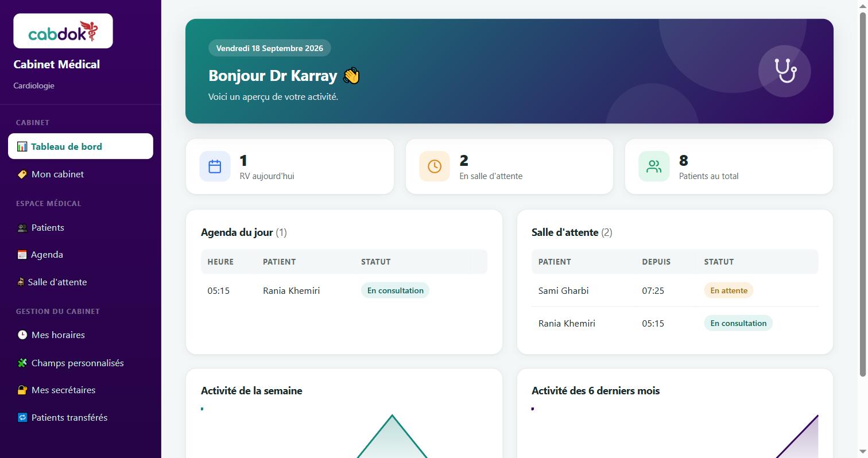Screen dimensions: 868x458
Task: Click En consultation badge in Agenda du jour
Action: pos(395,290)
